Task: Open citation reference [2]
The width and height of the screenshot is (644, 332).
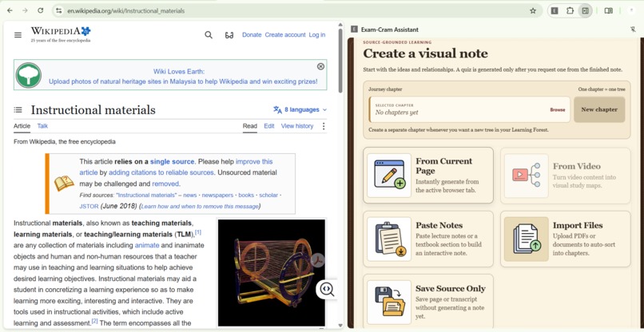Action: 94,321
